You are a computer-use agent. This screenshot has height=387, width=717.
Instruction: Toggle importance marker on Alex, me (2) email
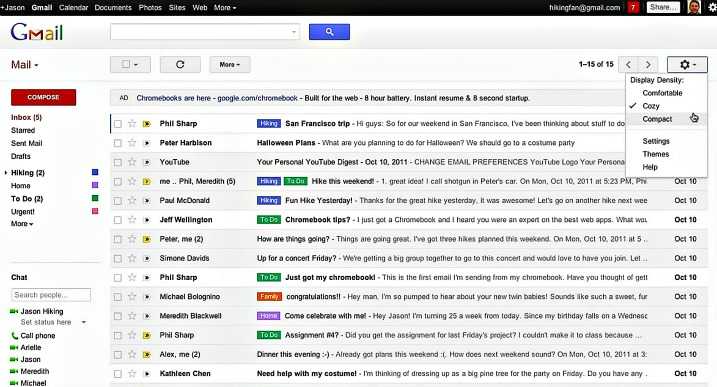tap(147, 355)
